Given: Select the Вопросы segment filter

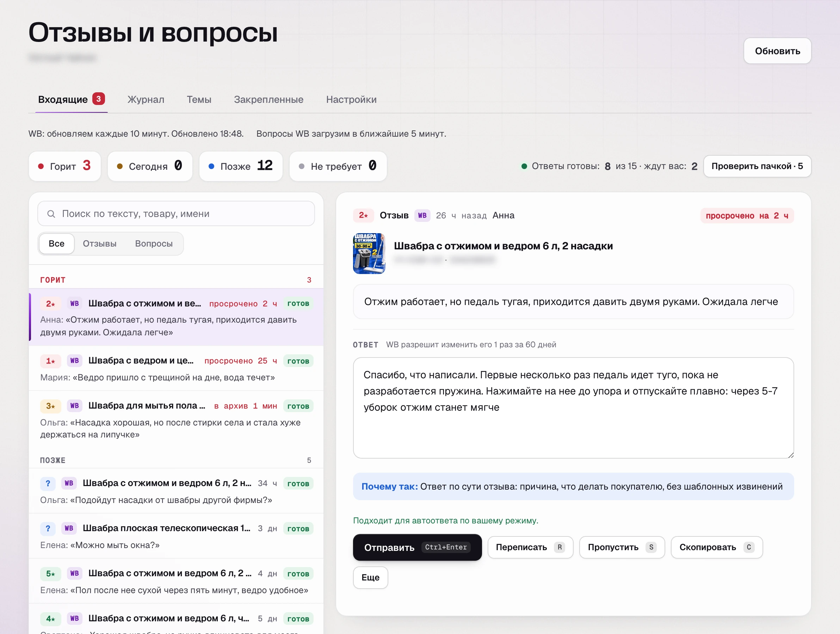Looking at the screenshot, I should pyautogui.click(x=154, y=243).
